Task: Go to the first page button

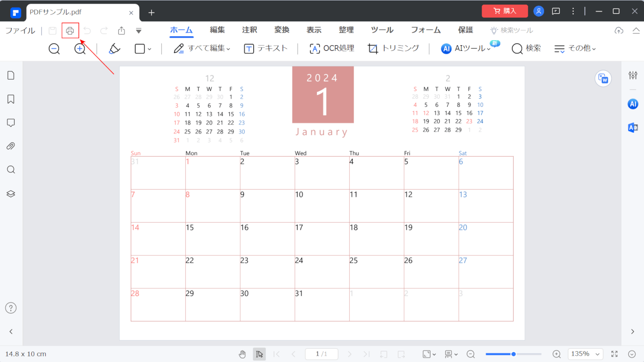Action: point(277,354)
